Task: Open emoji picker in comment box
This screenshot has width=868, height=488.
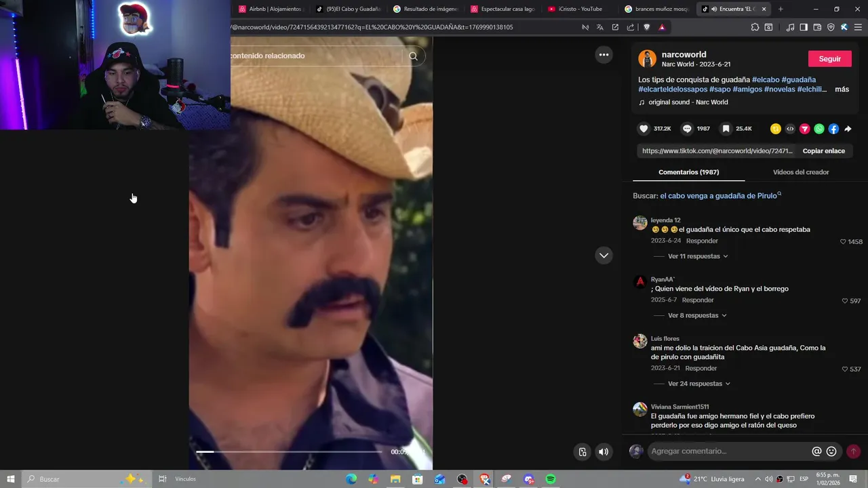Action: click(x=831, y=451)
